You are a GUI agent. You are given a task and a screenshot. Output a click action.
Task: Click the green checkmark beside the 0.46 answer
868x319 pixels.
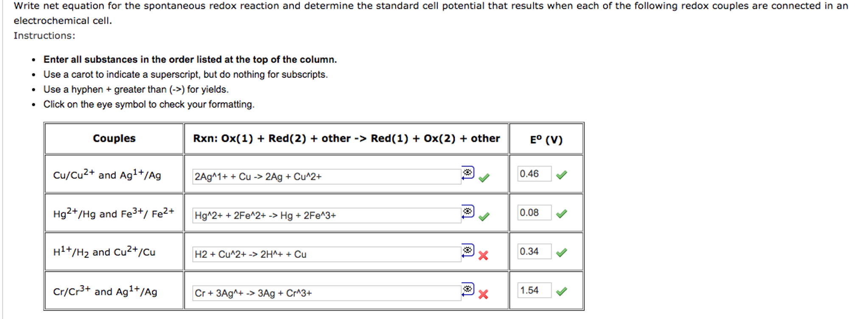(561, 174)
